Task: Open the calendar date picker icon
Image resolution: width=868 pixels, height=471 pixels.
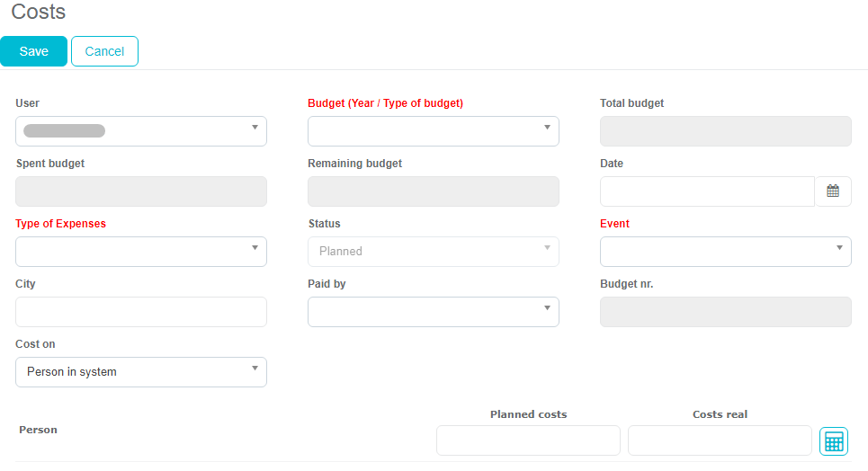Action: point(833,191)
